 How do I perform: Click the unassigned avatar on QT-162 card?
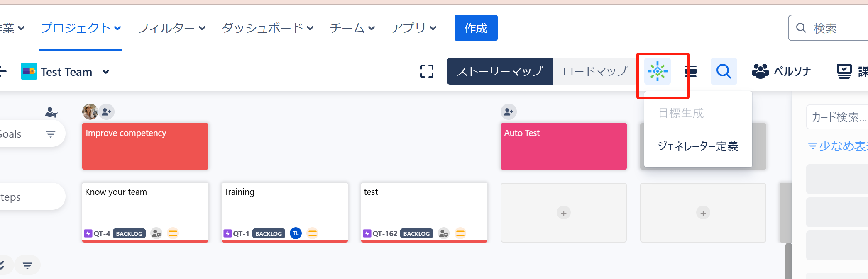pyautogui.click(x=444, y=233)
